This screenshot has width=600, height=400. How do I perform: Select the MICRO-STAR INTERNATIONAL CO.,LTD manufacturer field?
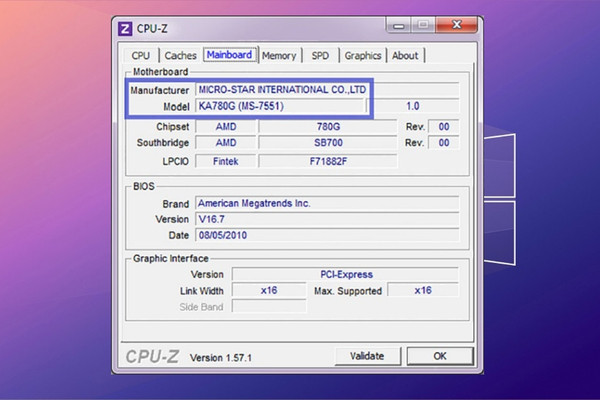click(327, 90)
